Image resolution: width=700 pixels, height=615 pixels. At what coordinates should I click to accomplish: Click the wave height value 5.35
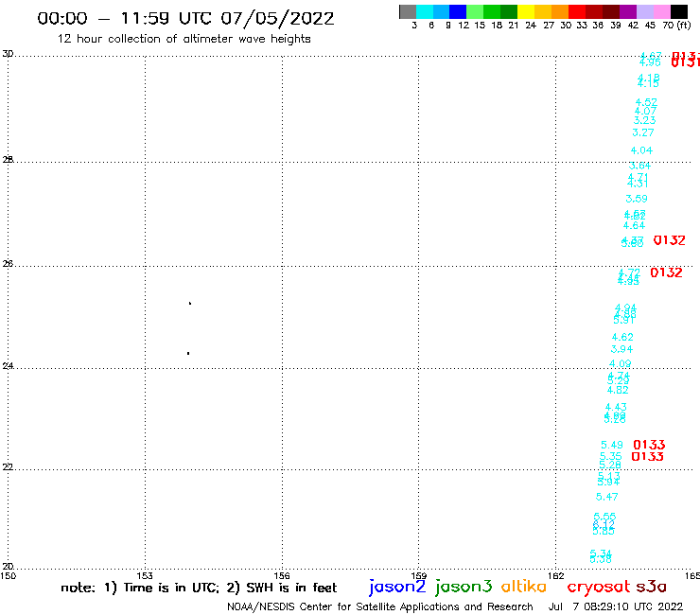[x=611, y=456]
